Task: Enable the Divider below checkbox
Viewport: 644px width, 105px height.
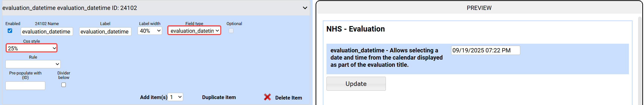Action: (x=64, y=85)
